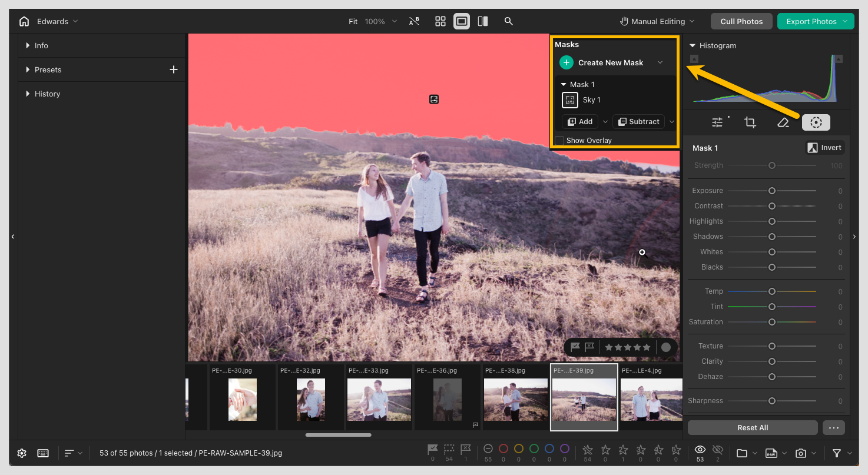Viewport: 868px width, 475px height.
Task: Switch to side-by-side compare view
Action: 483,21
